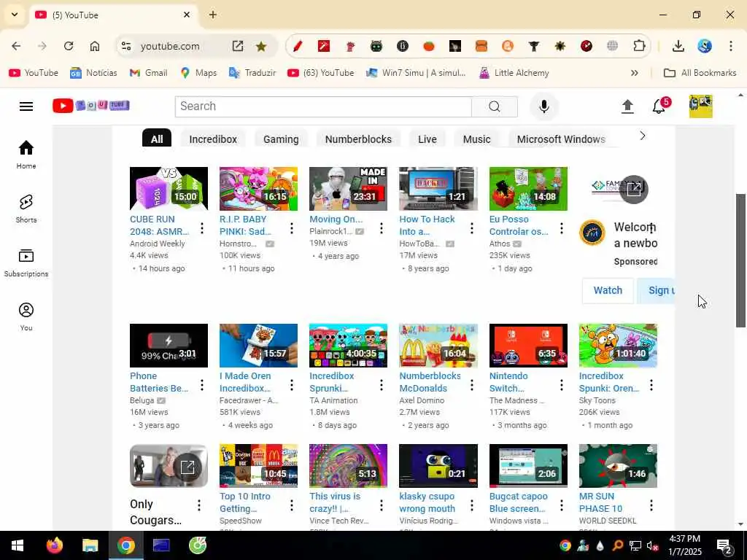The image size is (747, 560).
Task: Select the Music filter chip
Action: tap(477, 139)
